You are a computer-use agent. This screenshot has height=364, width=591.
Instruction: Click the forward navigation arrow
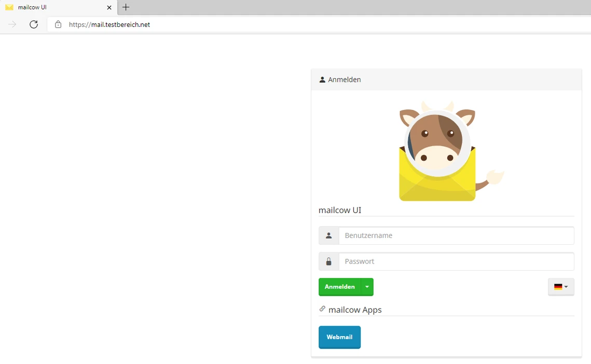tap(12, 24)
